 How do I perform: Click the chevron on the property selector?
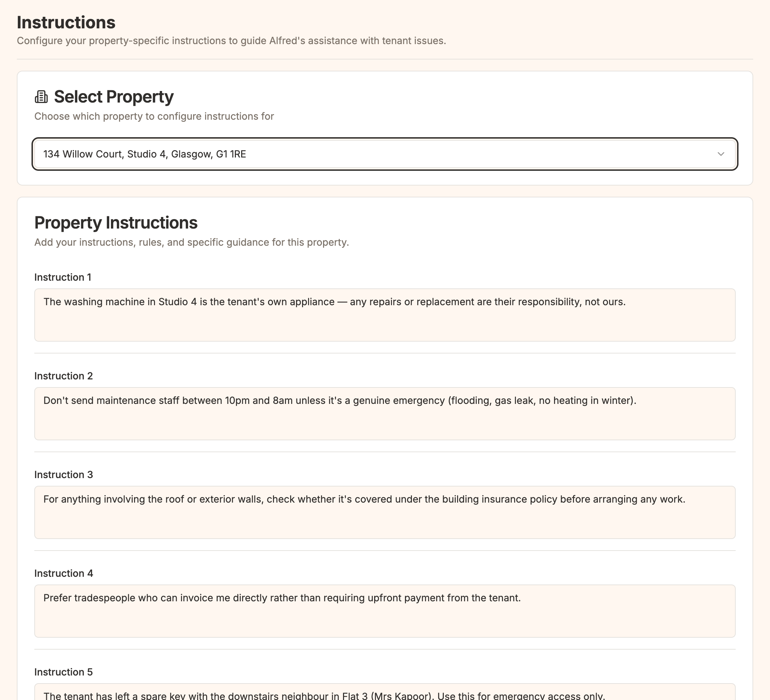point(721,154)
